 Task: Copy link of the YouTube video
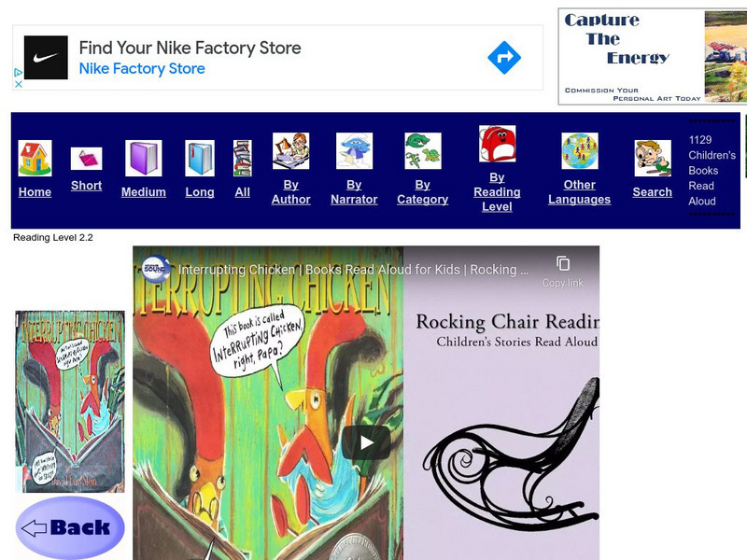coord(563,272)
